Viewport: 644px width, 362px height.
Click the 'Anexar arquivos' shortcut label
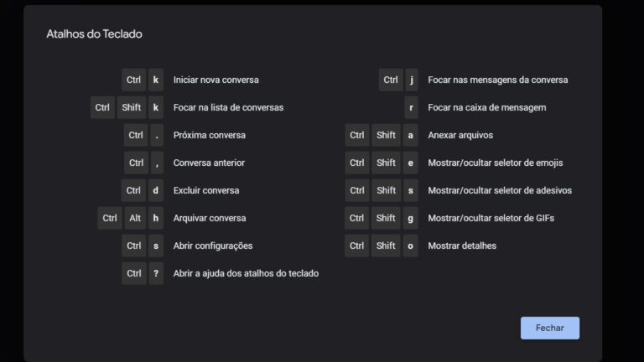click(x=460, y=135)
